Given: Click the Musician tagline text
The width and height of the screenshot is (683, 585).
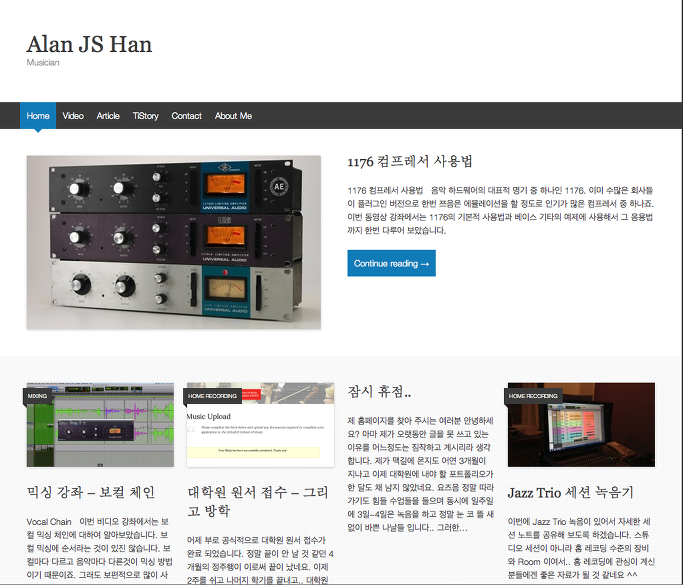Looking at the screenshot, I should pos(43,62).
